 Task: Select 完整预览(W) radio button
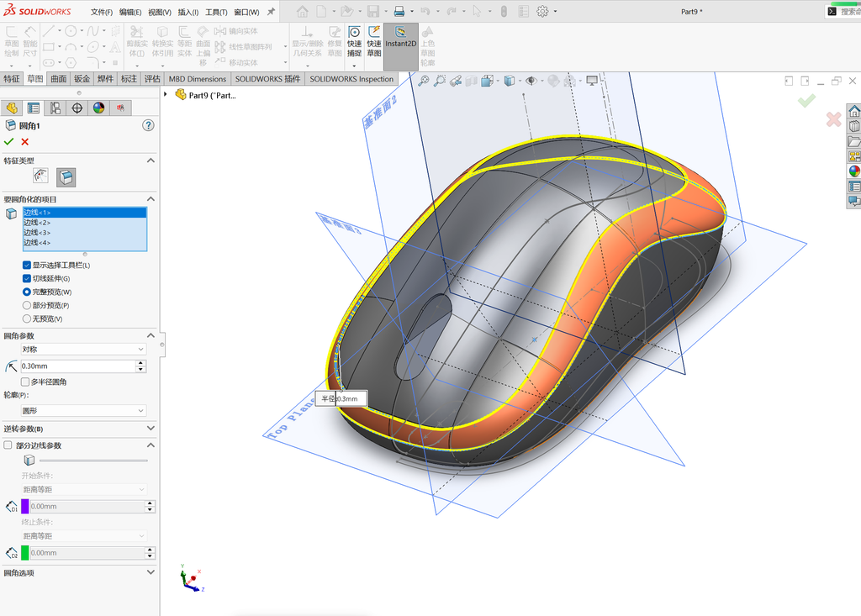coord(26,292)
